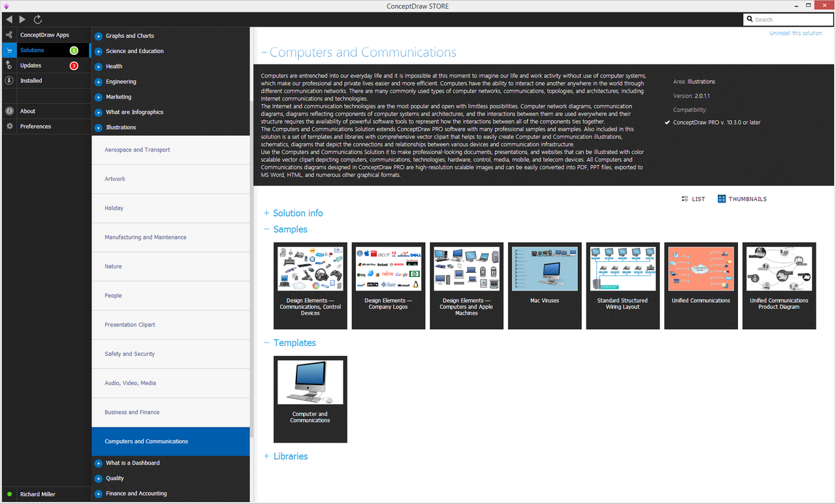Collapse the Illustrations category
This screenshot has width=836, height=504.
pos(99,127)
